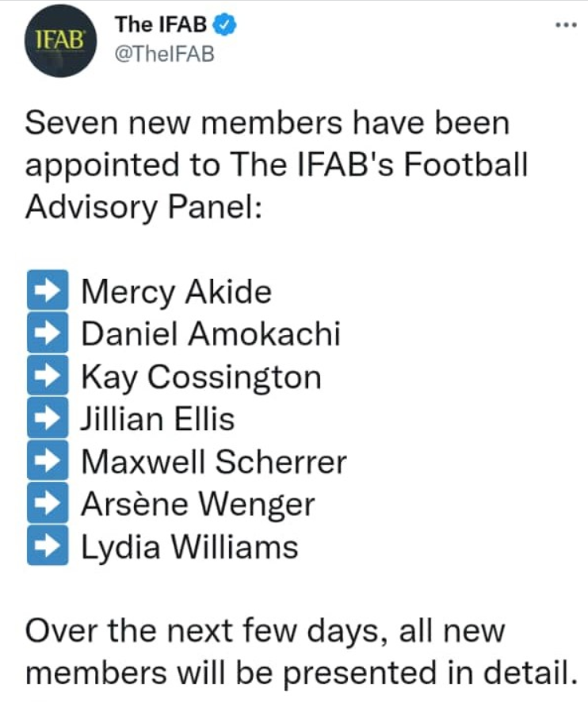Screen dimensions: 588x702
Task: Click arrow emoji beside Kay Cossington
Action: pyautogui.click(x=48, y=375)
